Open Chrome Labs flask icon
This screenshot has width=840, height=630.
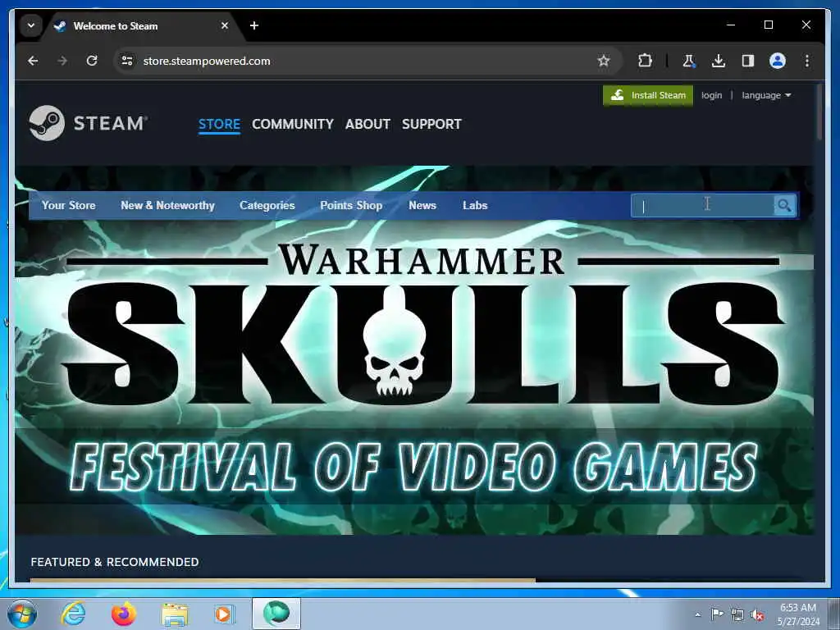[x=688, y=61]
